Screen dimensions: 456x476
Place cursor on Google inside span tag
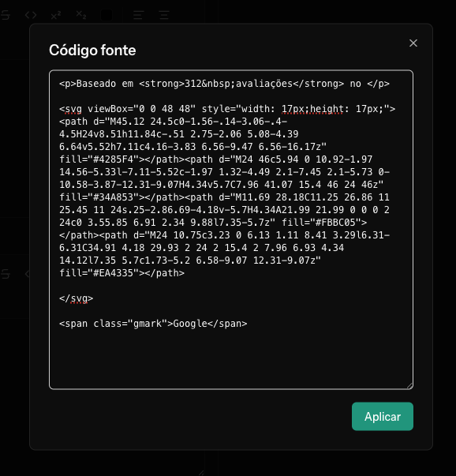pyautogui.click(x=190, y=324)
